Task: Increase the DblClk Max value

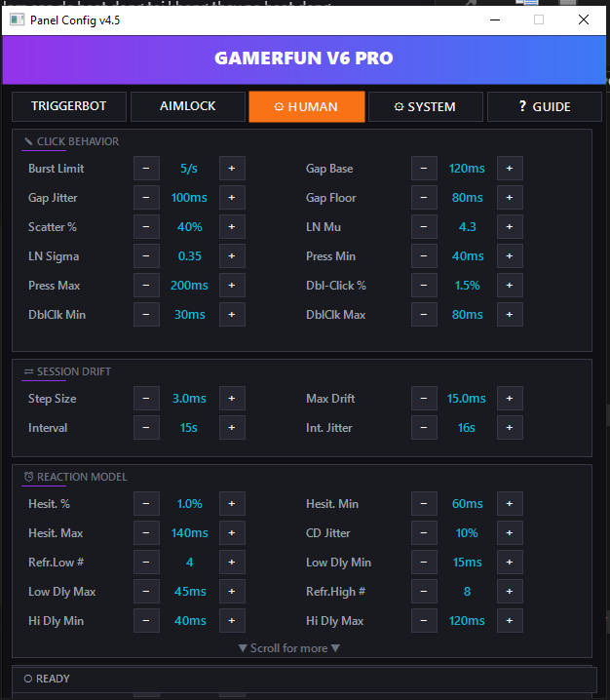Action: click(510, 314)
